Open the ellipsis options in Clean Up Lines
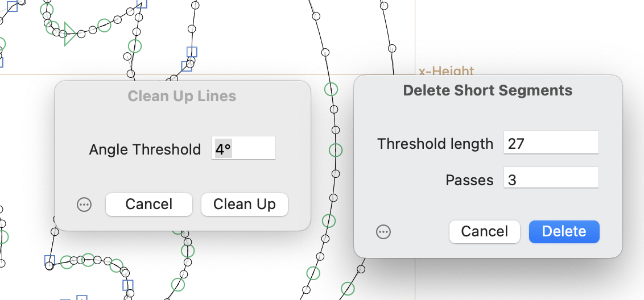 tap(84, 205)
